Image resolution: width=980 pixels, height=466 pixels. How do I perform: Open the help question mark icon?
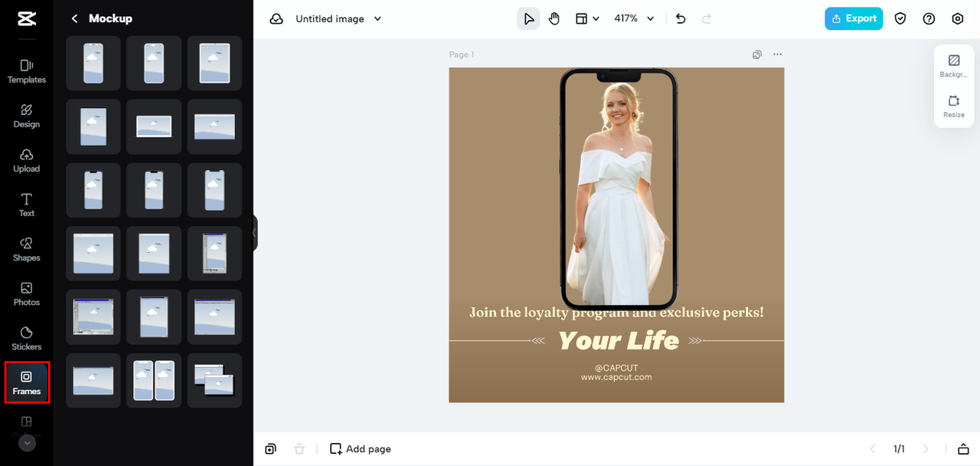(929, 18)
